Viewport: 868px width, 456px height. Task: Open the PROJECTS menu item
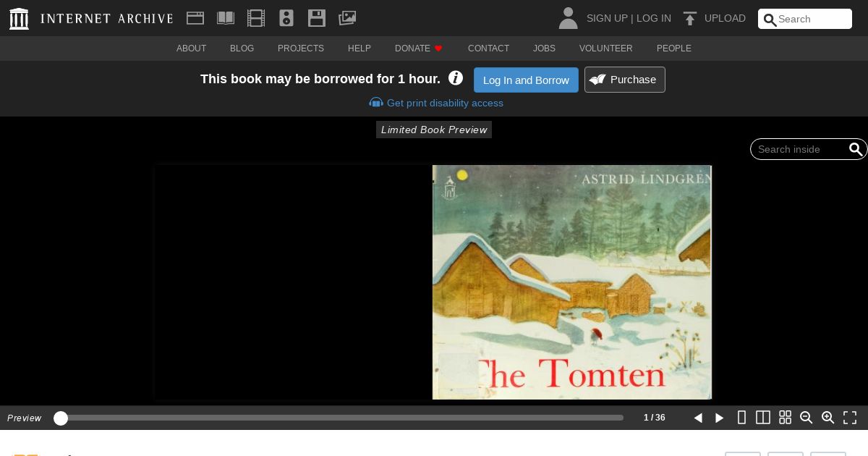[x=301, y=48]
